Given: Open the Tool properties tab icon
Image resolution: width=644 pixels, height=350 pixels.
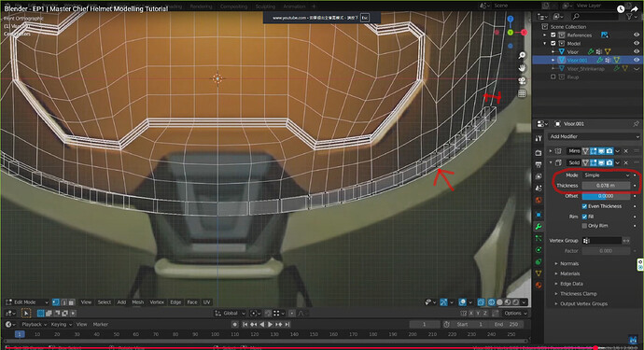Looking at the screenshot, I should coord(539,139).
